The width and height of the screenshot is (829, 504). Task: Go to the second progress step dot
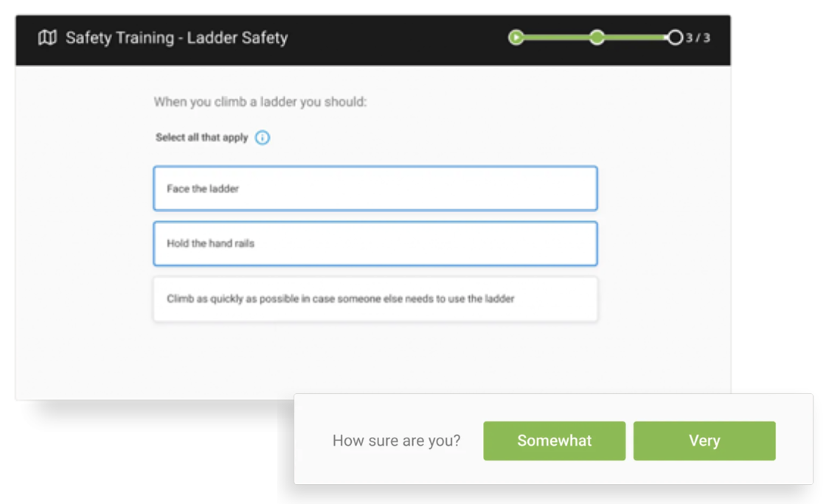597,38
